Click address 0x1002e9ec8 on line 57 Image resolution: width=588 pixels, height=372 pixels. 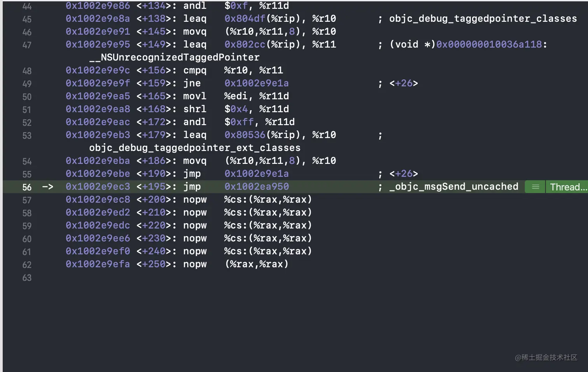coord(98,199)
